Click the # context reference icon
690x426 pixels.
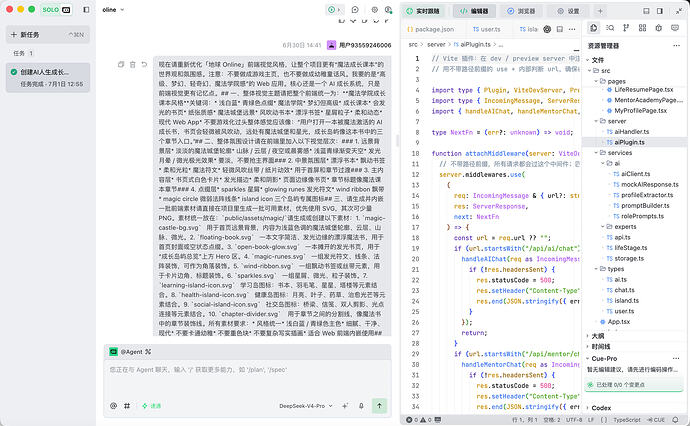(127, 406)
